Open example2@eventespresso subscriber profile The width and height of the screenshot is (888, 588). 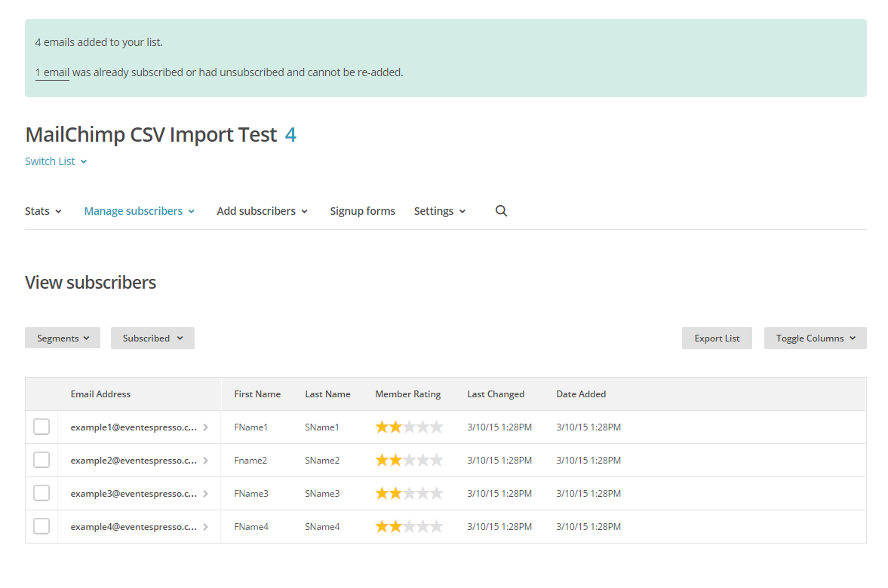click(x=134, y=461)
